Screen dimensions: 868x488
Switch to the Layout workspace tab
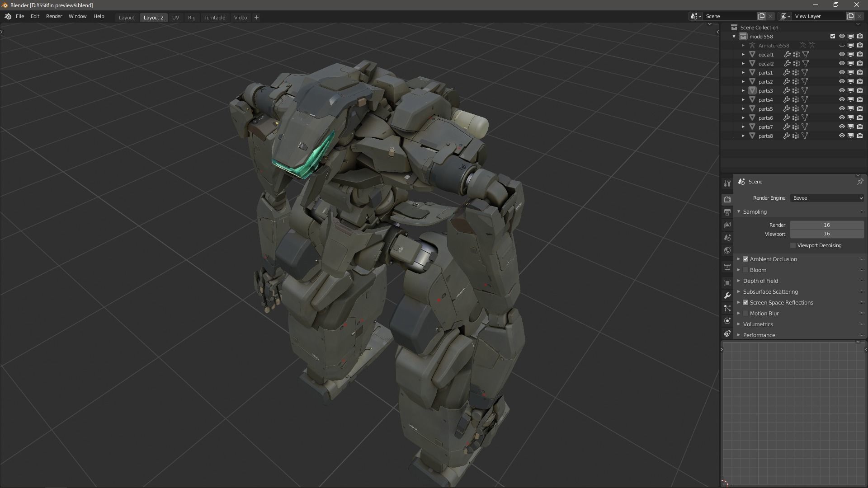point(126,18)
